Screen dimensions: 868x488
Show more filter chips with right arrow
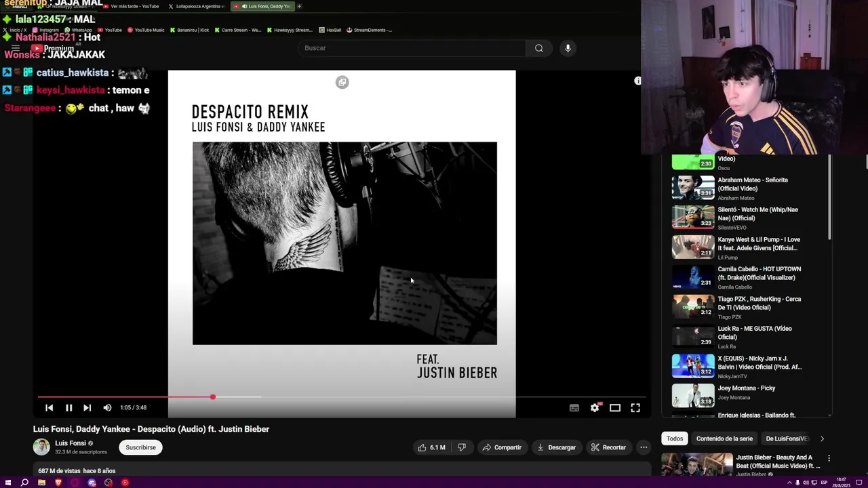coord(822,439)
